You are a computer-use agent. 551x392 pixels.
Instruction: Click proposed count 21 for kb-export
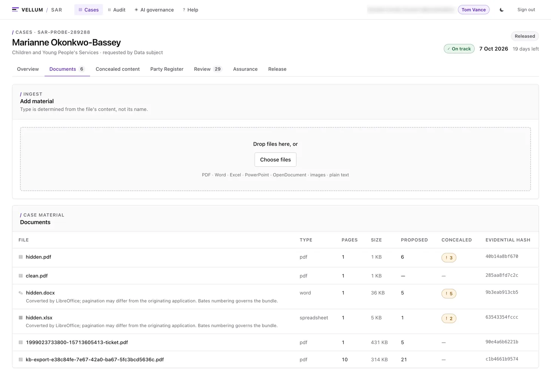(404, 360)
